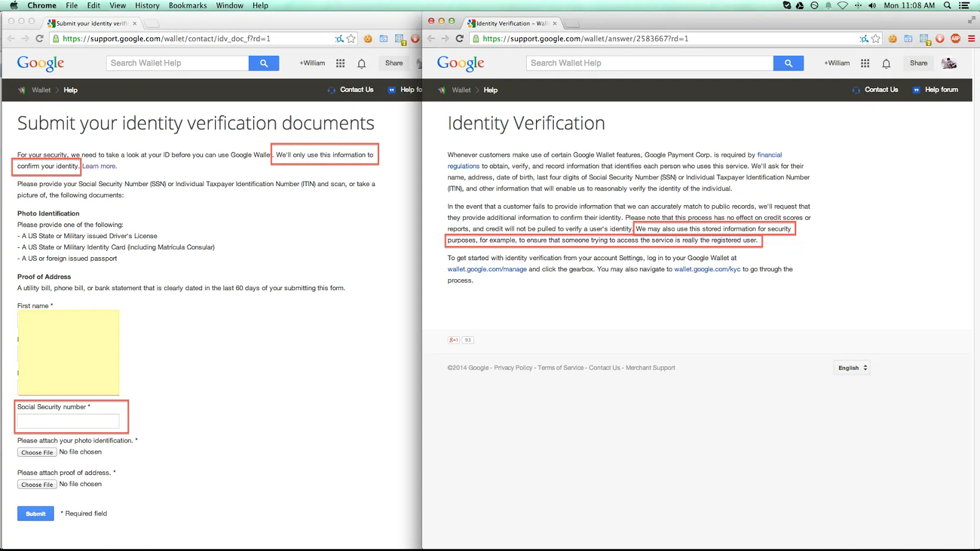
Task: Open the Edit menu in the menu bar
Action: click(x=94, y=6)
